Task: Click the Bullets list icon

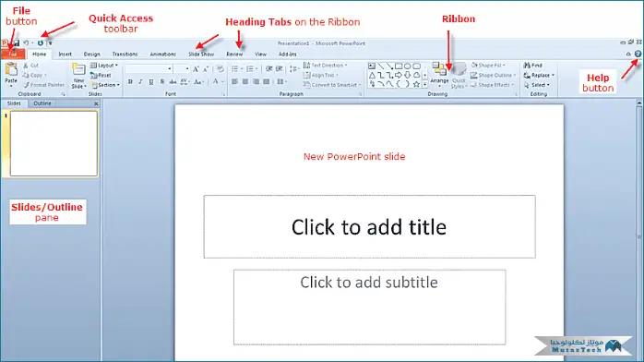Action: point(236,69)
